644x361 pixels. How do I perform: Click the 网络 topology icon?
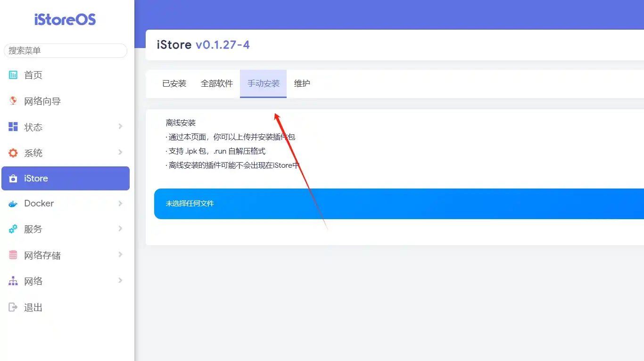coord(13,281)
